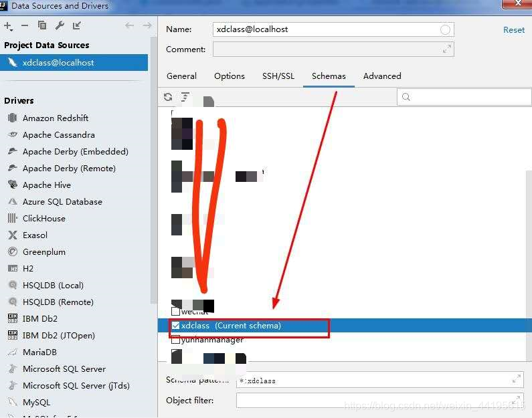Click the Duplicate data source icon

coord(42,25)
